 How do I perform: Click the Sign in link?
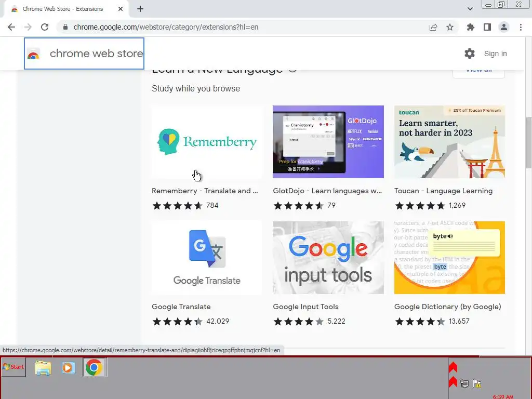495,54
